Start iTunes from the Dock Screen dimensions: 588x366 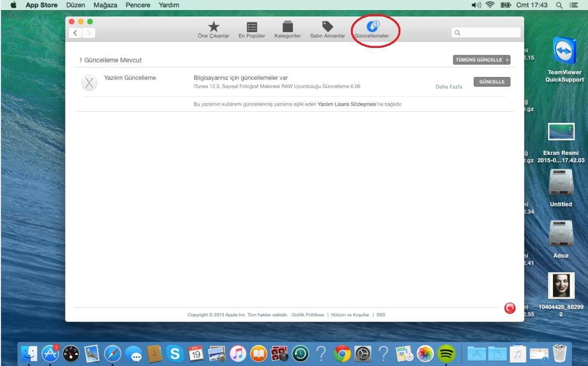pos(238,353)
